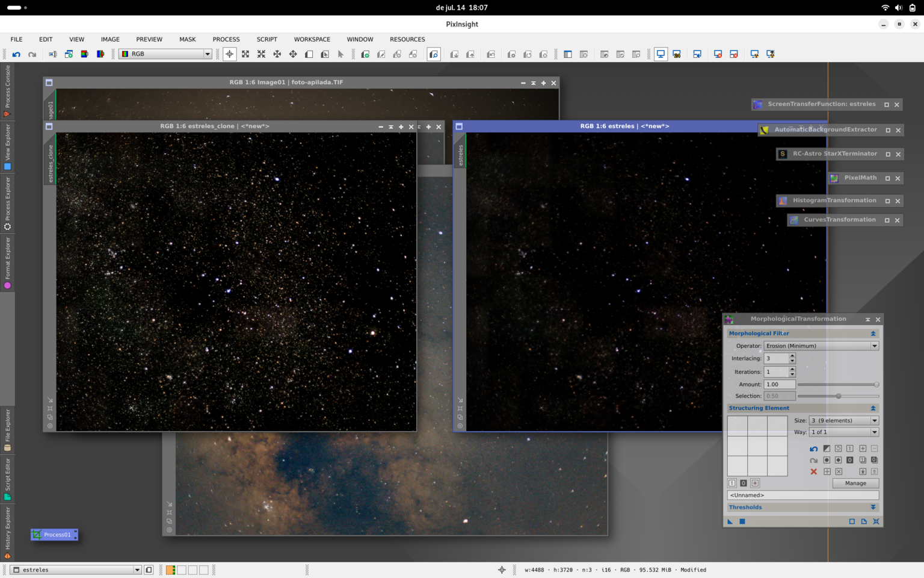
Task: Click the Amount 1.00 input field
Action: pos(780,384)
